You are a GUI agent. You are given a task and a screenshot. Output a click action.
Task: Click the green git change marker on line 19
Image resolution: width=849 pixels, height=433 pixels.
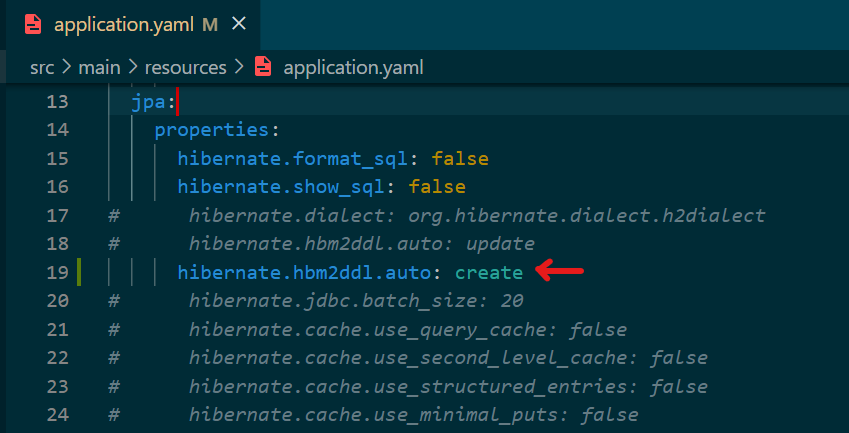point(79,272)
